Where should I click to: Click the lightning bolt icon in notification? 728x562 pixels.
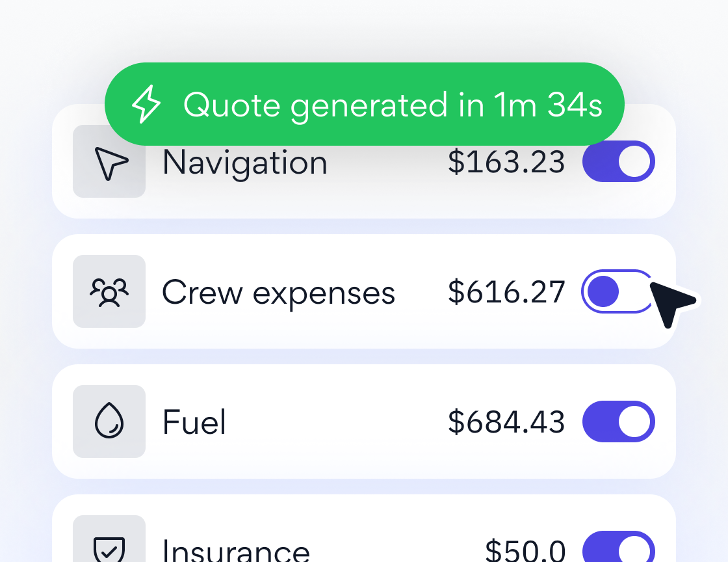tap(146, 105)
